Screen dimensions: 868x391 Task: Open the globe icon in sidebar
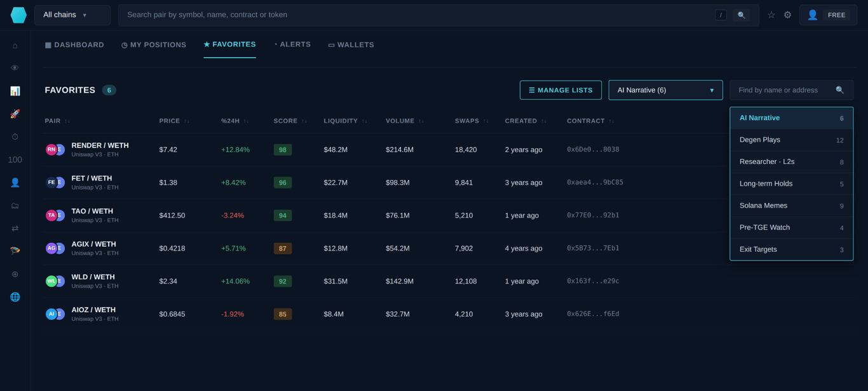pos(15,297)
